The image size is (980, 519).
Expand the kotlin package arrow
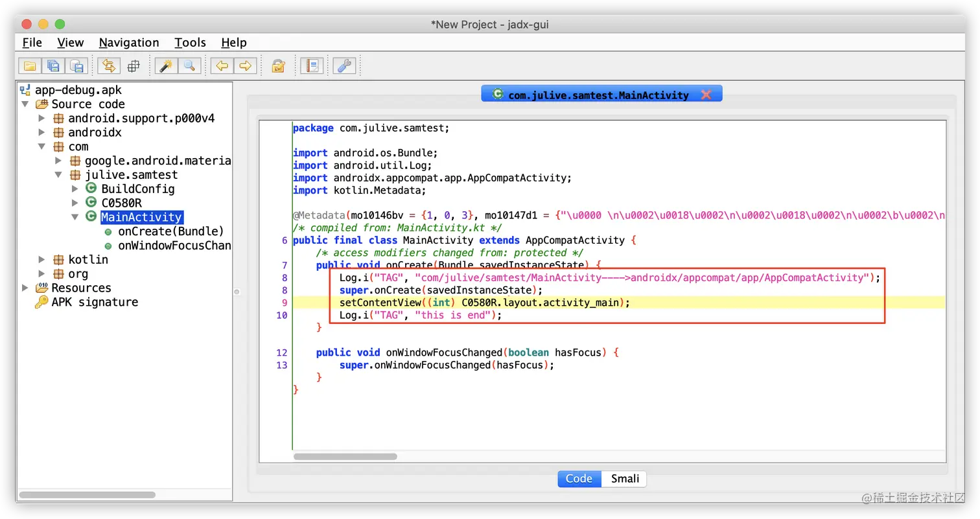click(x=41, y=259)
